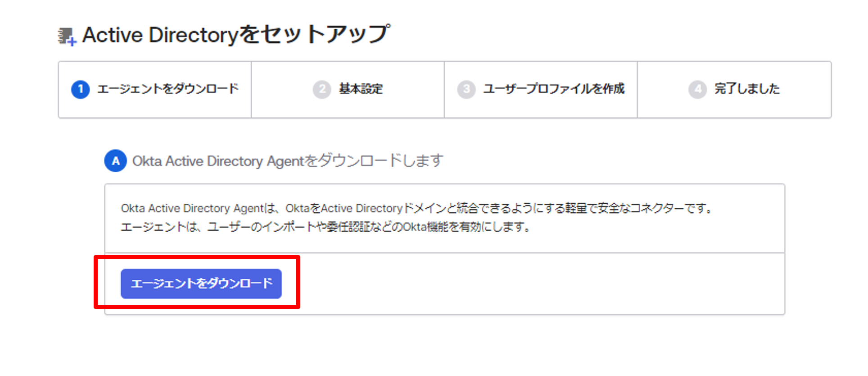868x376 pixels.
Task: Open the step 2 基本設定 tab
Action: pyautogui.click(x=348, y=90)
